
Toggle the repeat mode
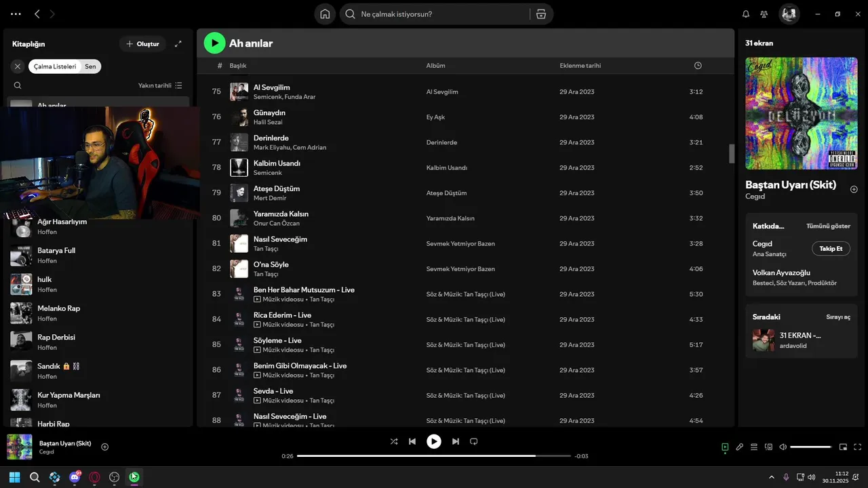(474, 441)
